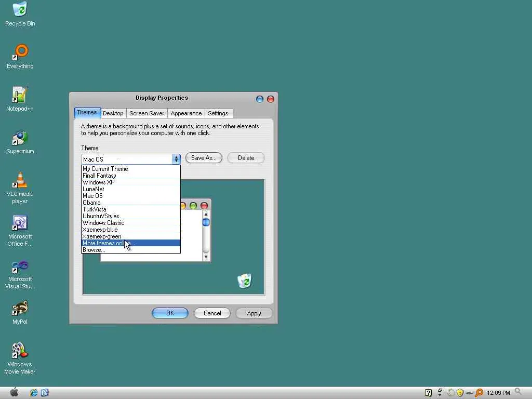Select More themes online... option

(130, 243)
